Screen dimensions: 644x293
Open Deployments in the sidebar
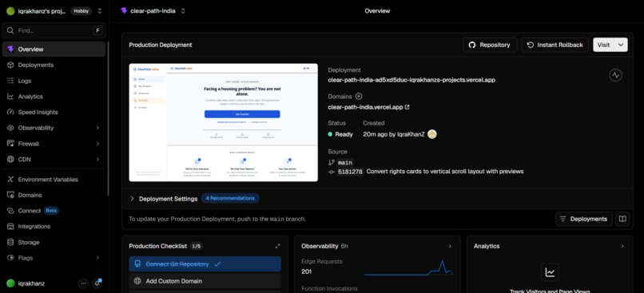[x=54, y=65]
